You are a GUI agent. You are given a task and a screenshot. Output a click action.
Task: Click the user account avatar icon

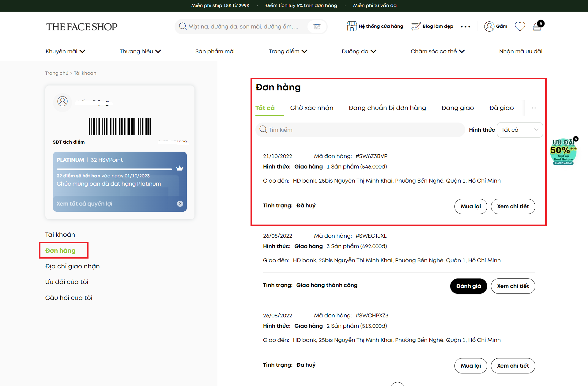(x=489, y=26)
